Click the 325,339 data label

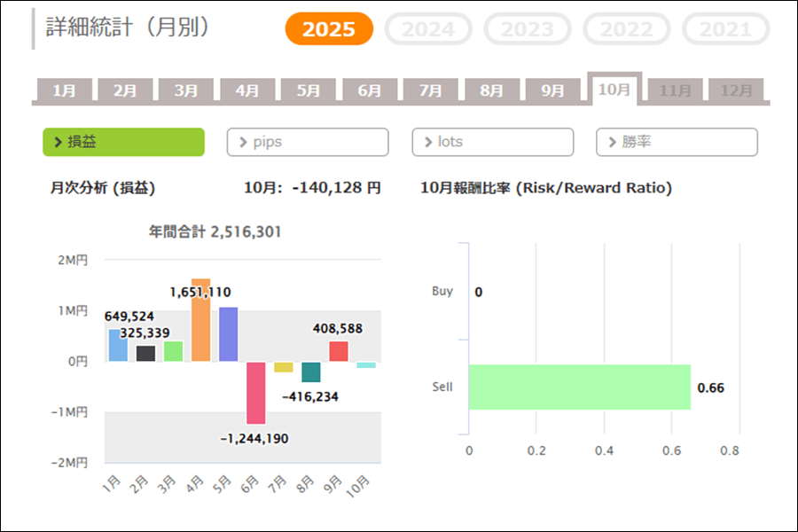[145, 333]
